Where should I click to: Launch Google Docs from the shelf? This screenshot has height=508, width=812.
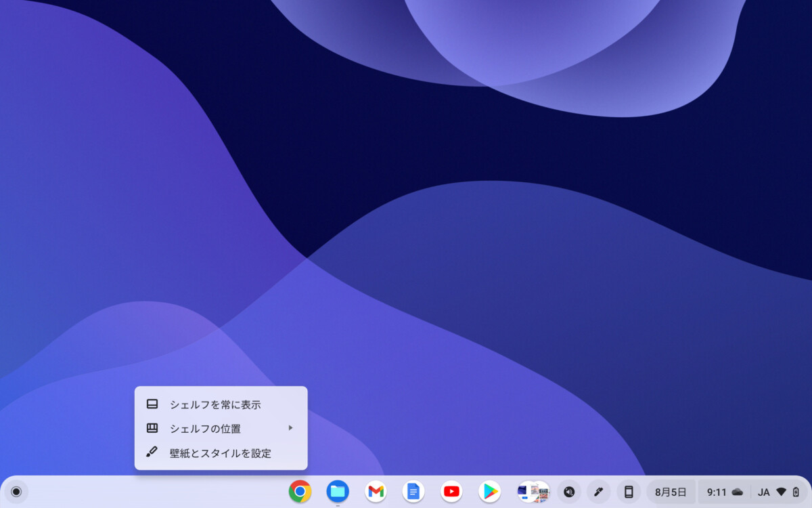(x=413, y=492)
